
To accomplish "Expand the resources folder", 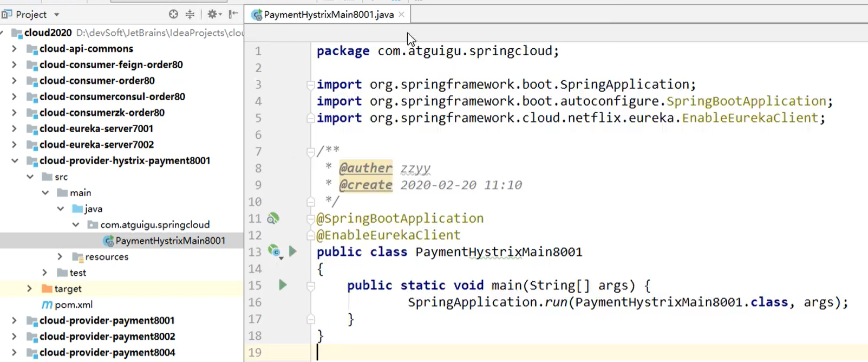I will [60, 257].
